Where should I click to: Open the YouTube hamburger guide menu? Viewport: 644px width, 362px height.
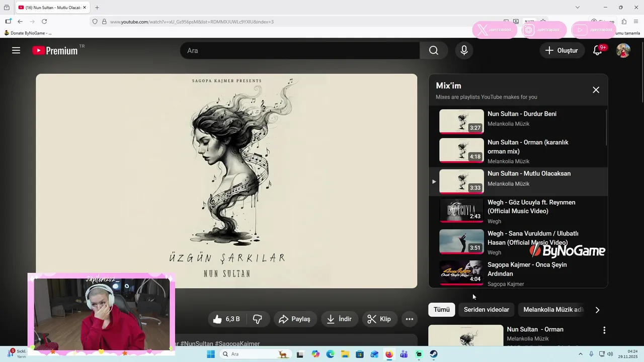click(16, 50)
